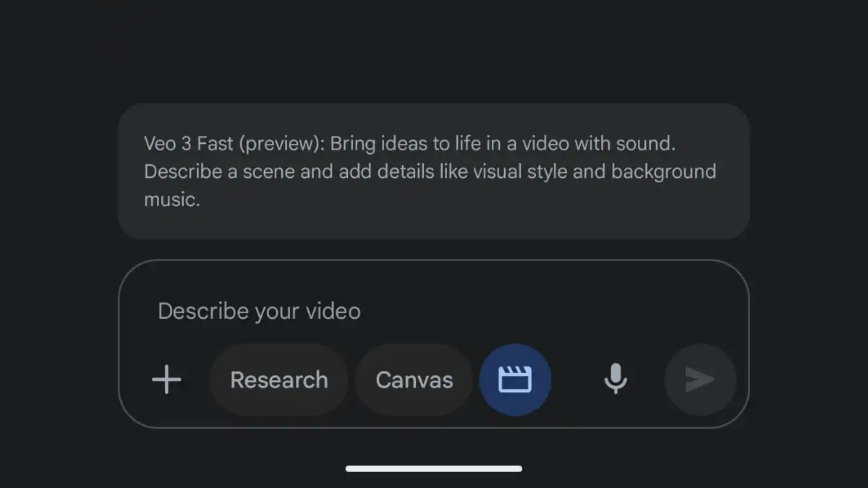Tap the home gesture bar at the bottom
Image resolution: width=868 pixels, height=488 pixels.
(434, 468)
